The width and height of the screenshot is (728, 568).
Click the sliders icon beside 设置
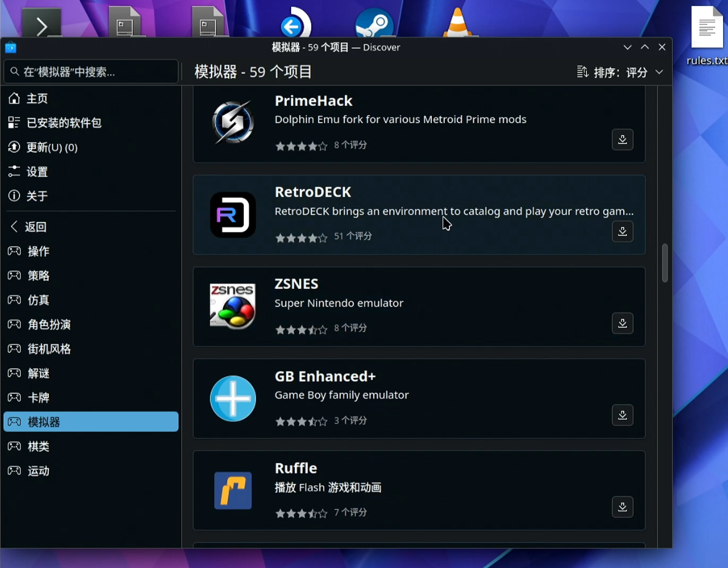point(14,171)
